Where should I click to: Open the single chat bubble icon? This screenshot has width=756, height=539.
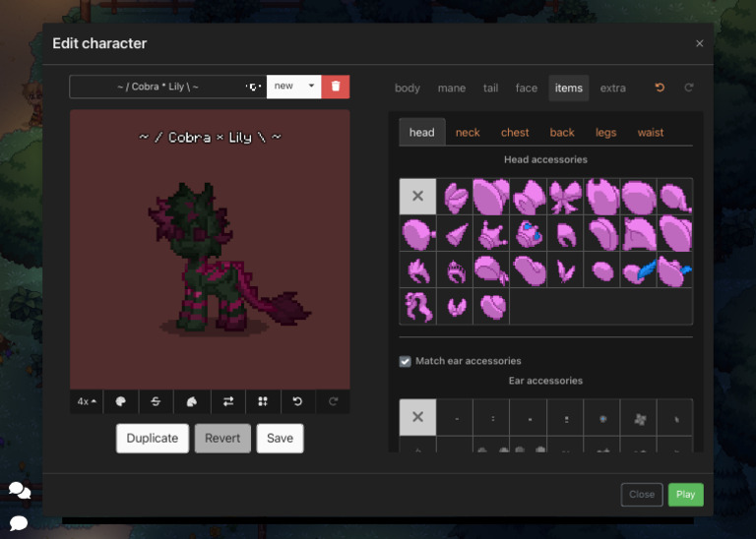19,522
